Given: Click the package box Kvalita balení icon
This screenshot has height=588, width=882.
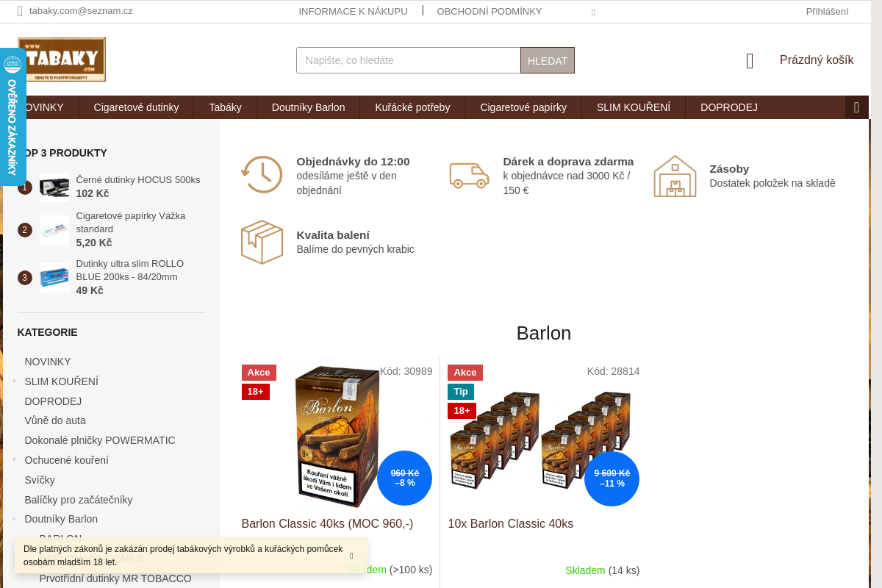Looking at the screenshot, I should point(262,242).
